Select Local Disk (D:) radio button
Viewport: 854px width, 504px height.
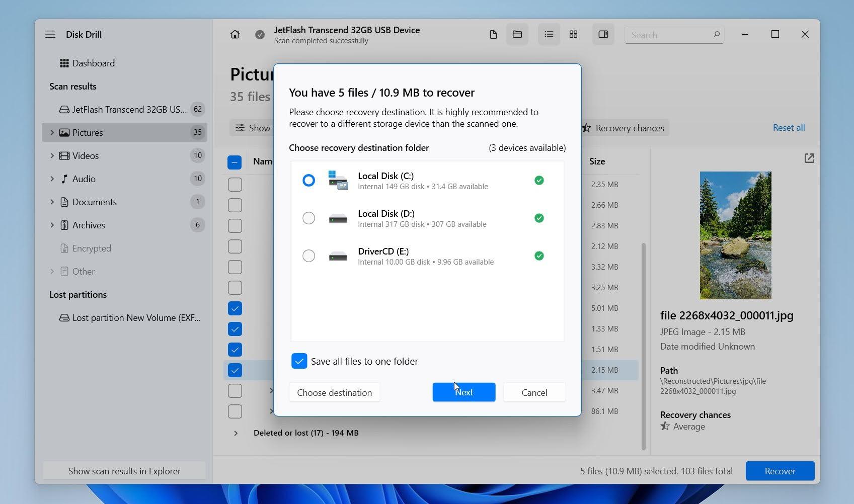tap(308, 218)
